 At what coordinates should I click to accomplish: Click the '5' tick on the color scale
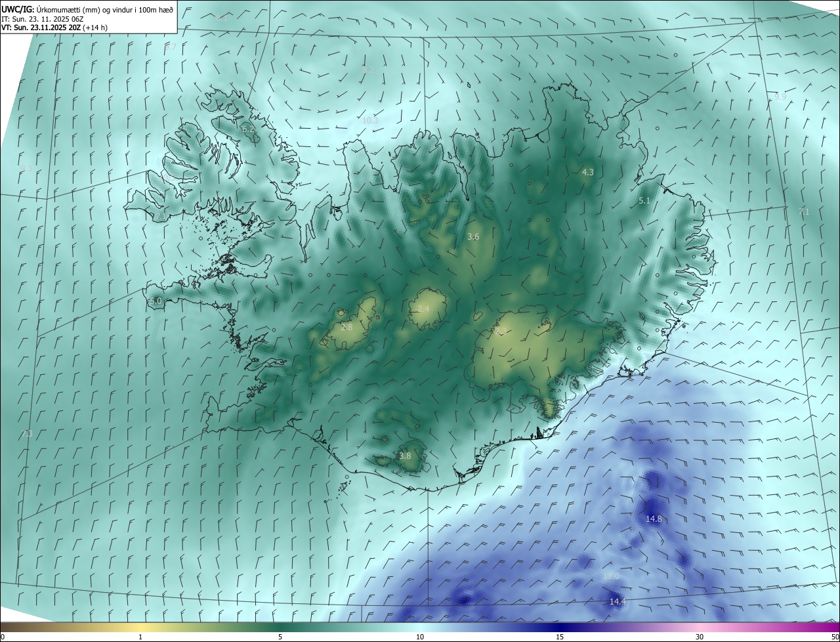[x=280, y=637]
